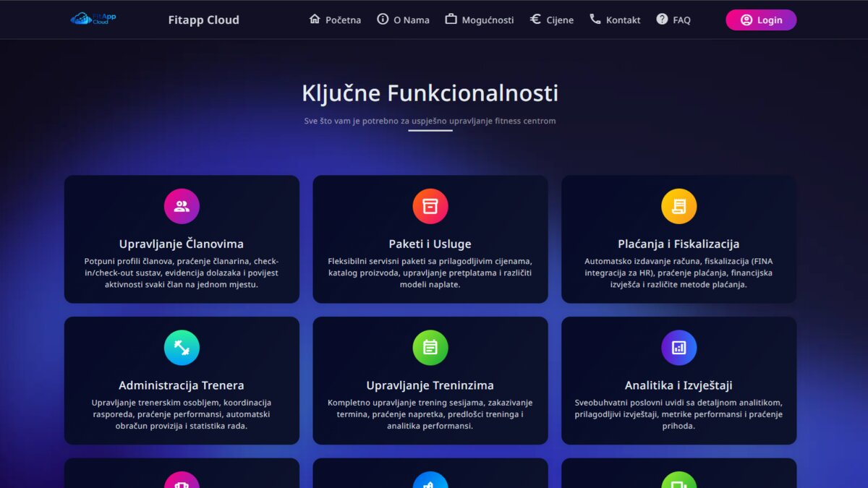The image size is (868, 488).
Task: Go to the Početna menu item
Action: click(335, 20)
